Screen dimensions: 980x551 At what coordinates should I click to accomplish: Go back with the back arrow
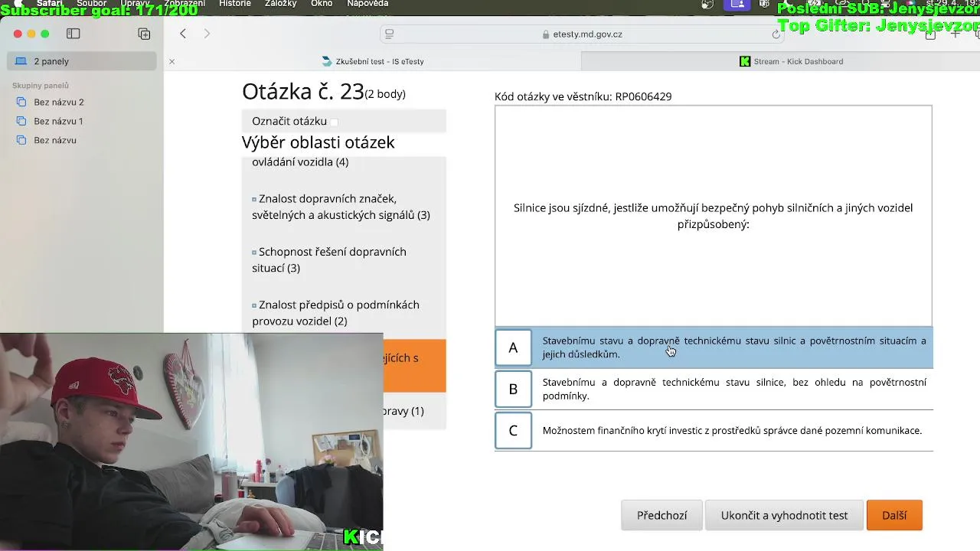pos(183,34)
